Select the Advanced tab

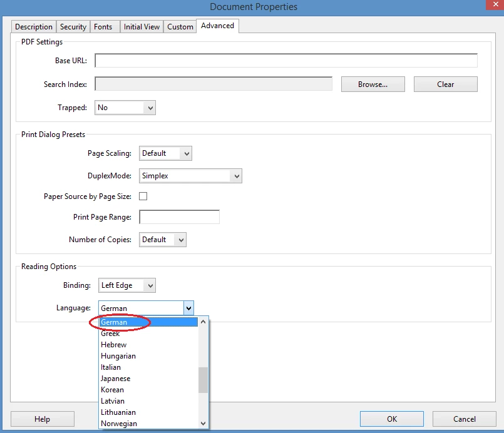tap(218, 26)
